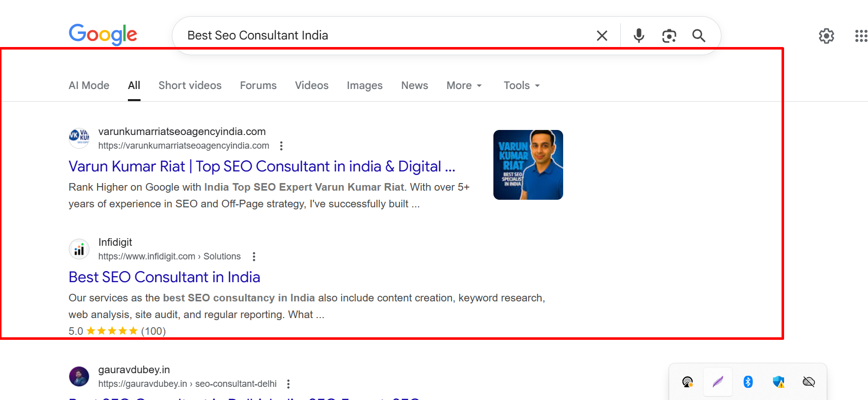Viewport: 868px width, 400px height.
Task: Start voice search with the microphone
Action: tap(639, 35)
